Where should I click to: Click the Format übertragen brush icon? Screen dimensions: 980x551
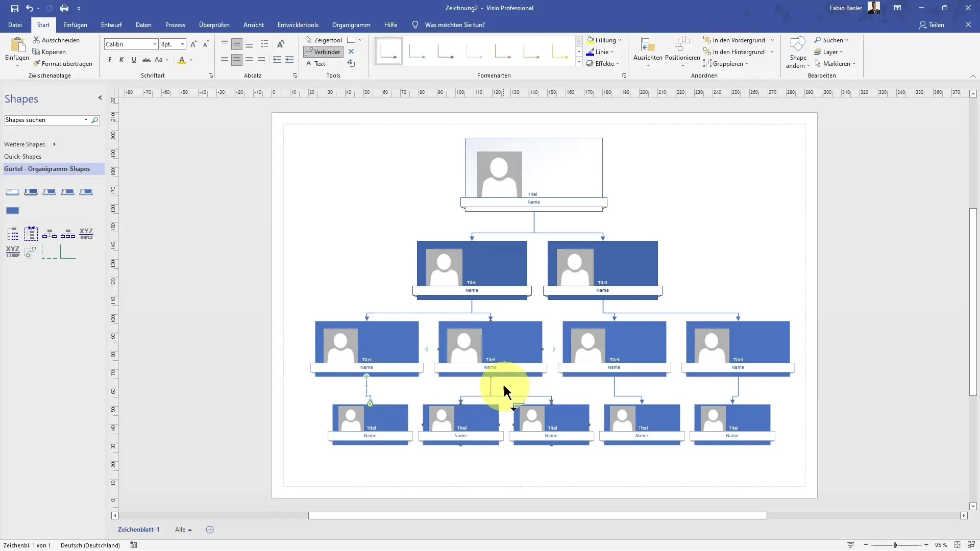pyautogui.click(x=37, y=64)
